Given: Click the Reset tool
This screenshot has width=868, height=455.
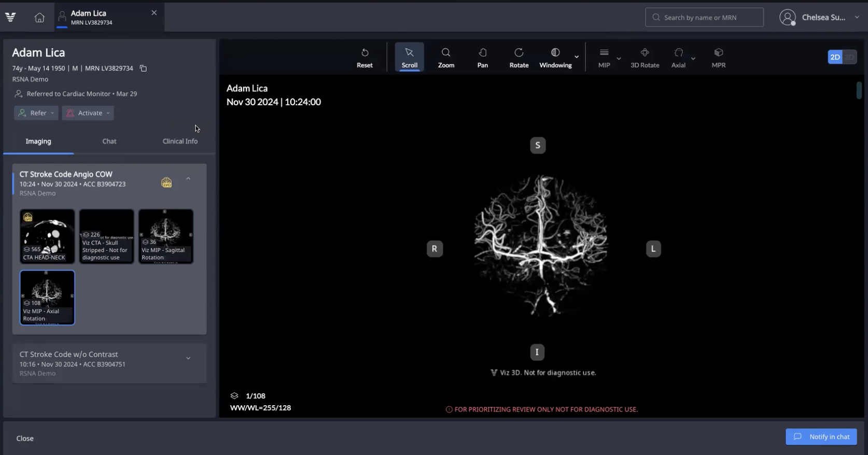Looking at the screenshot, I should tap(365, 58).
